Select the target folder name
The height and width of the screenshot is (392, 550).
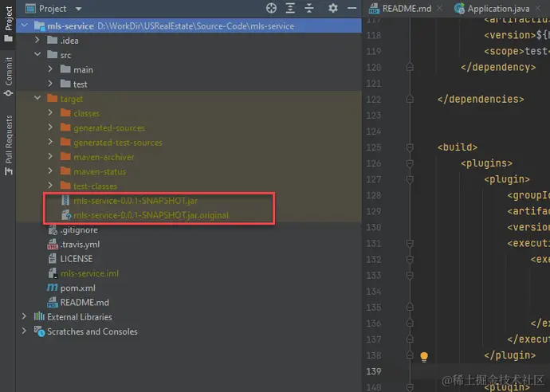point(72,100)
